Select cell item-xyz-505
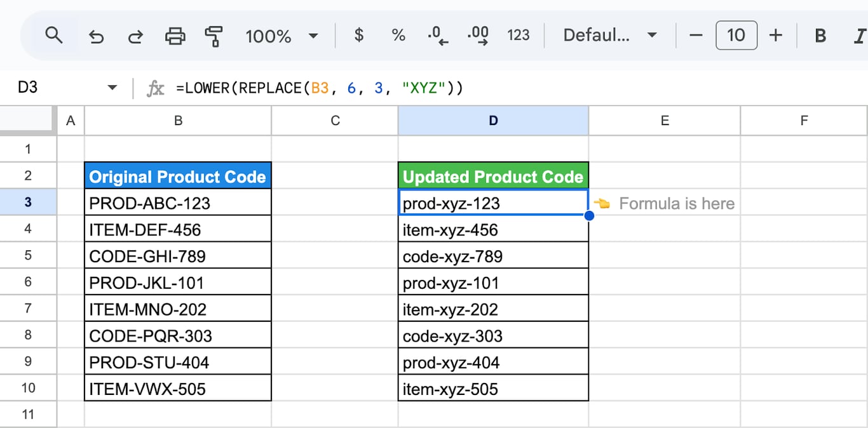Screen dimensions: 868x428 (x=494, y=388)
